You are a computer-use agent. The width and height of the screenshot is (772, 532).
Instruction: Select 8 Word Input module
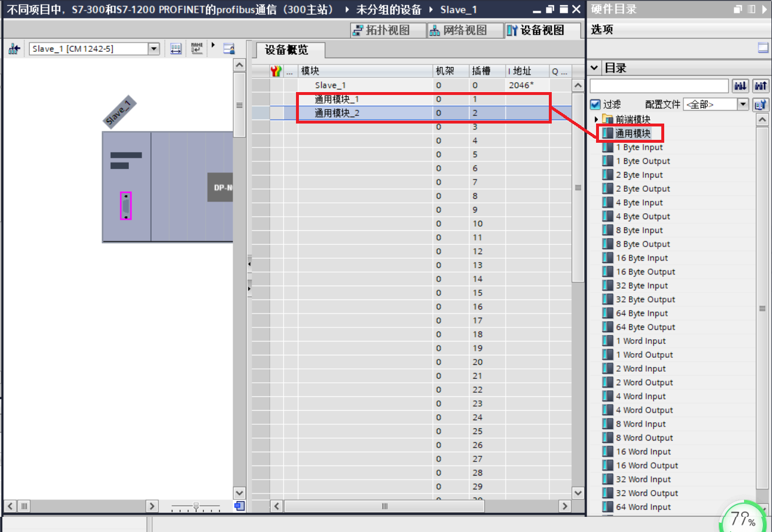tap(641, 424)
